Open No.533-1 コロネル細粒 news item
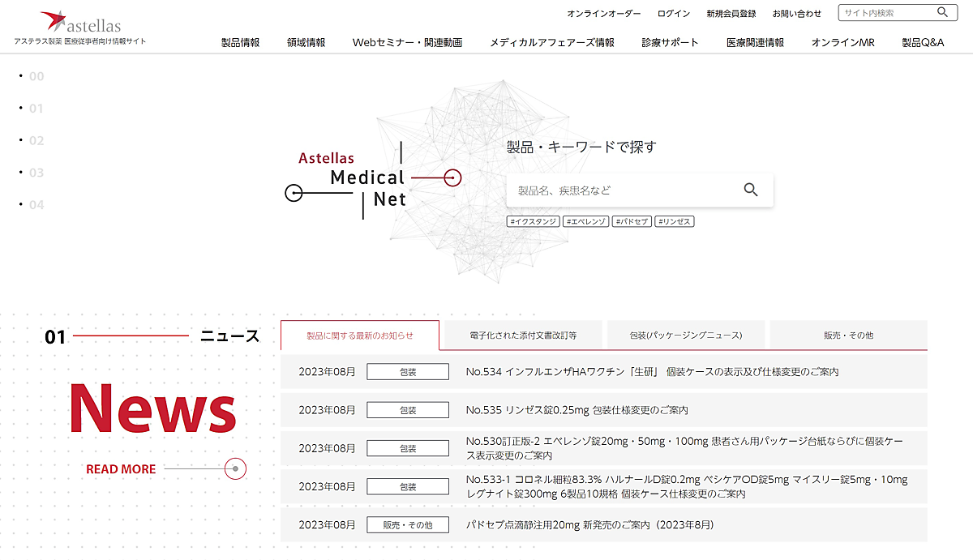Screen dimensions: 973x560 point(687,486)
